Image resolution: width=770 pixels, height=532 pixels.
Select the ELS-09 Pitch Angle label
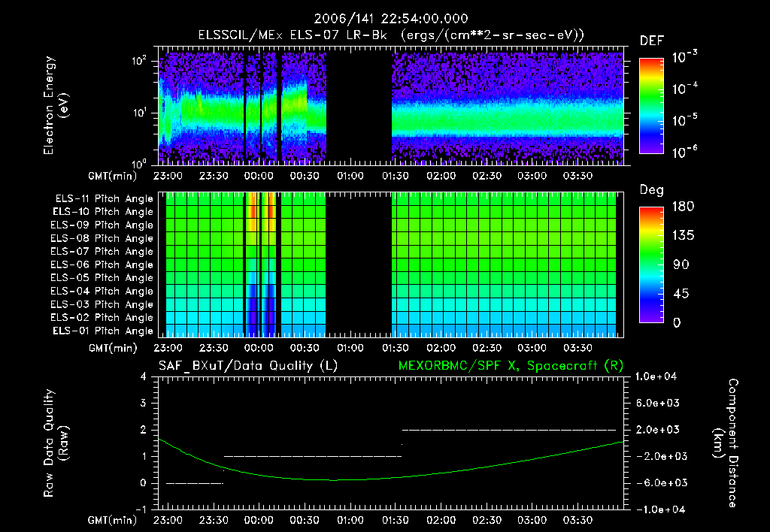[102, 225]
